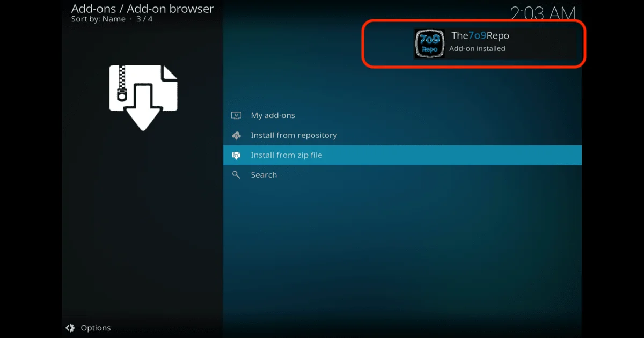Click the Install from repository icon
Image resolution: width=644 pixels, height=338 pixels.
pos(236,135)
